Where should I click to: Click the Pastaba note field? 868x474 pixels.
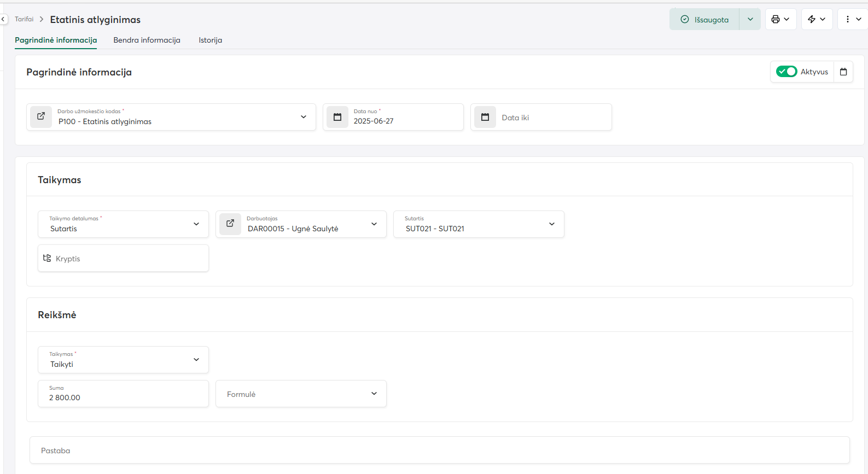[x=439, y=450]
